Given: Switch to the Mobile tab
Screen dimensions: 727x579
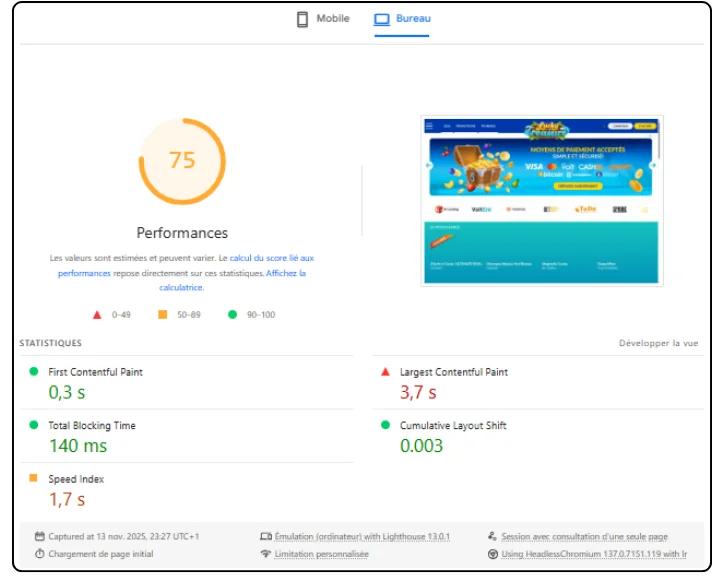Looking at the screenshot, I should click(x=323, y=19).
